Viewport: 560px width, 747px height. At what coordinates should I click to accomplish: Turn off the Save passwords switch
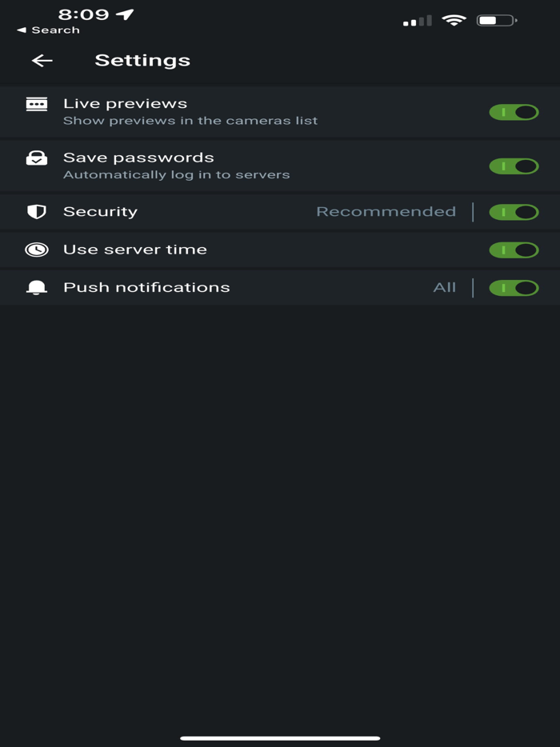pyautogui.click(x=514, y=166)
